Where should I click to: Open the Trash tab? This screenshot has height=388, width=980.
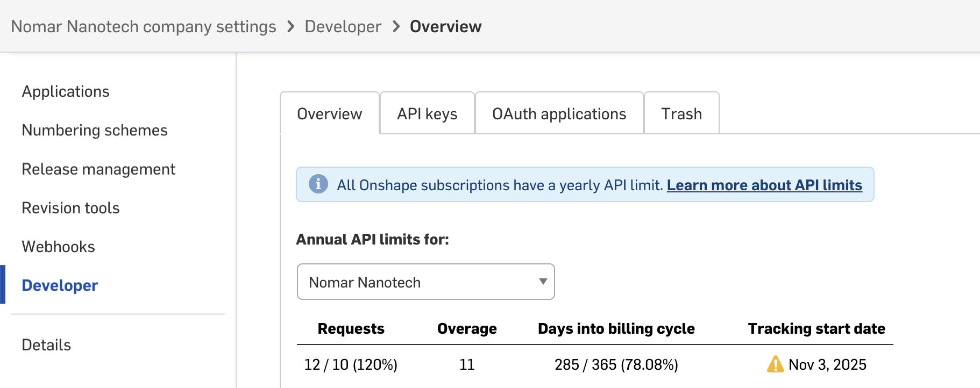pos(681,113)
